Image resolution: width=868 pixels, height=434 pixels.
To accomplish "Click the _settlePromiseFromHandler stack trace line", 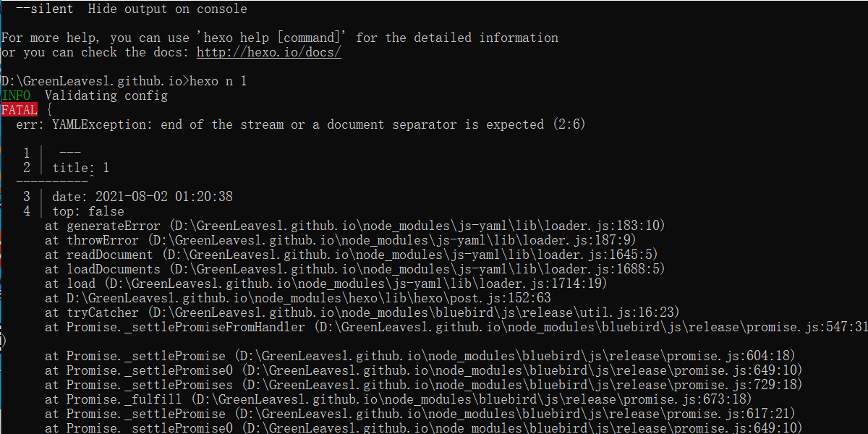I will click(456, 327).
